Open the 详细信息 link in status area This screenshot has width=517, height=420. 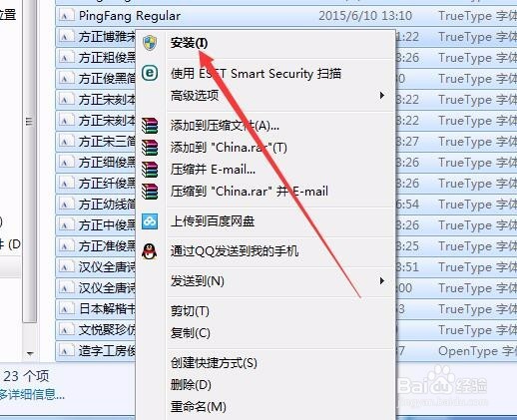32,395
